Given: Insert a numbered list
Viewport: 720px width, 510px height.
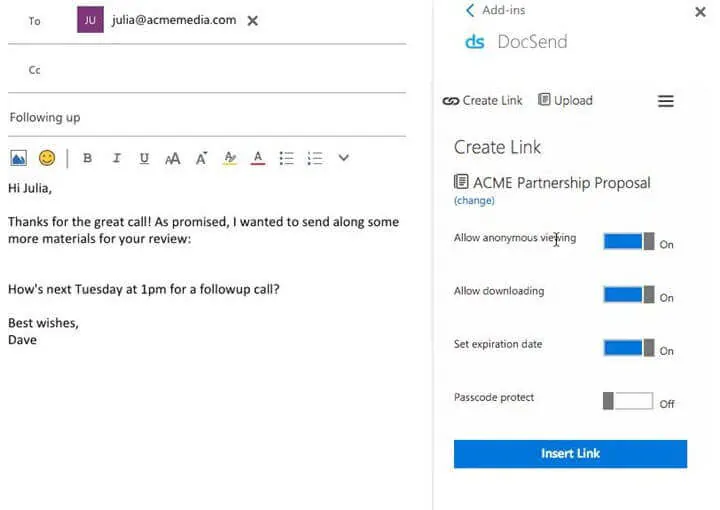Looking at the screenshot, I should tap(315, 158).
